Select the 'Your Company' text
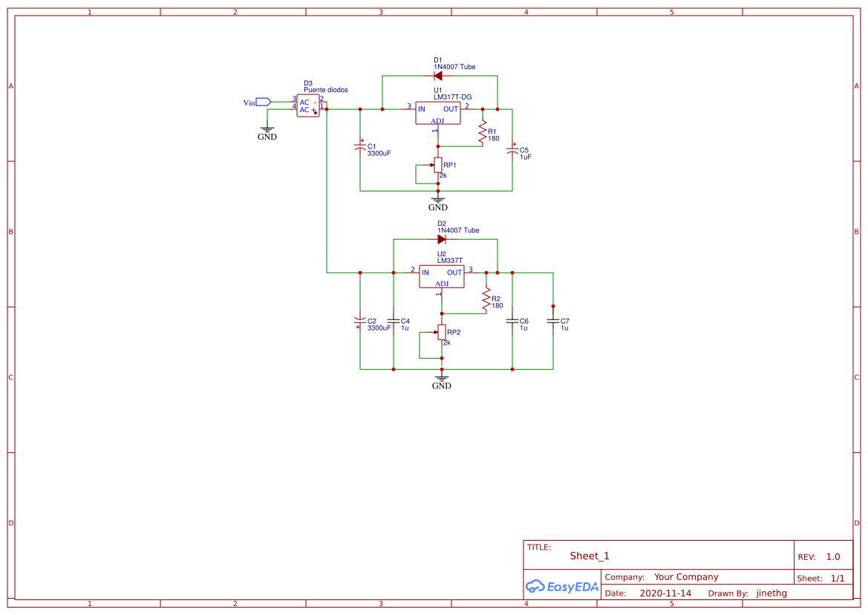Screen dimensions: 868x615 (x=686, y=577)
